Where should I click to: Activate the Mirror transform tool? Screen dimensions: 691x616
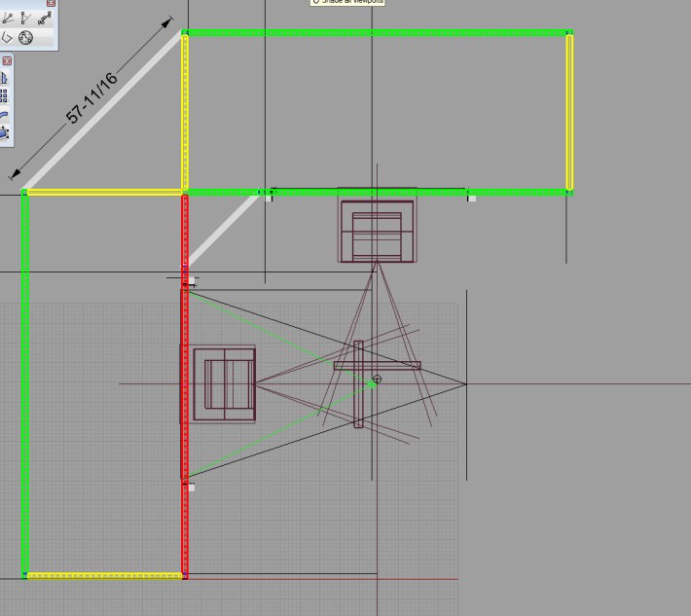pyautogui.click(x=4, y=77)
